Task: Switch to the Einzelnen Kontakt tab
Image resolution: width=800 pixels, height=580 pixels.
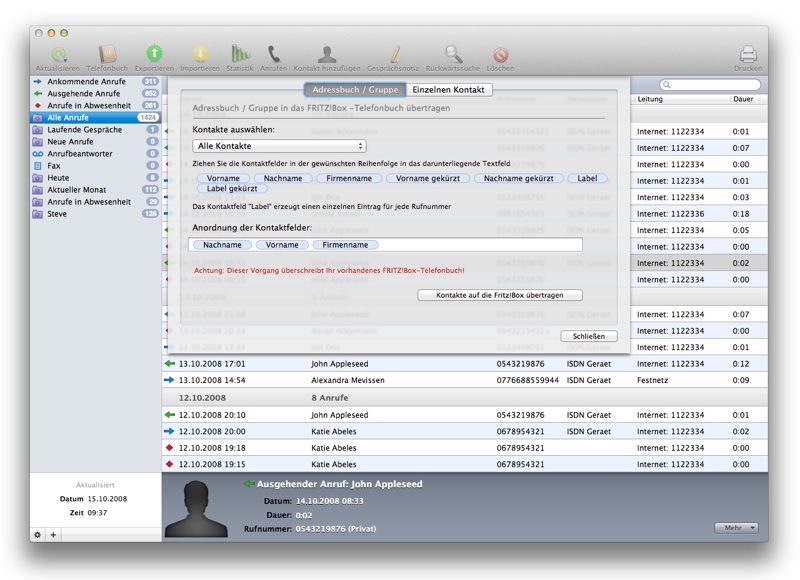Action: pyautogui.click(x=450, y=90)
